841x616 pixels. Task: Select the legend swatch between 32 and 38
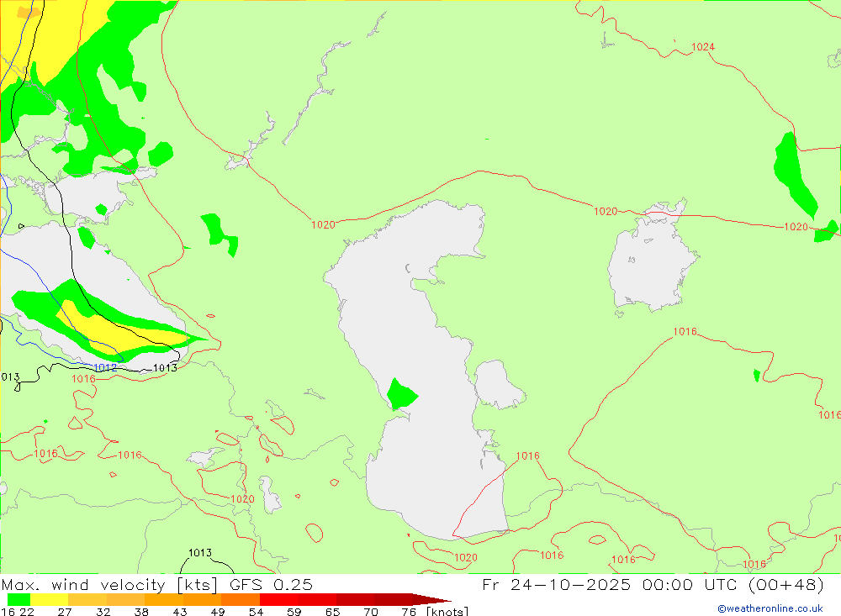click(125, 599)
